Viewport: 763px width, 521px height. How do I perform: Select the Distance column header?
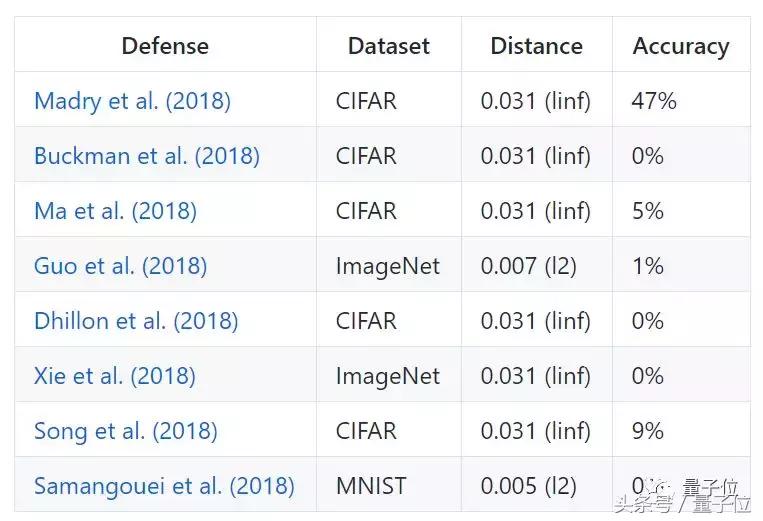(x=536, y=46)
